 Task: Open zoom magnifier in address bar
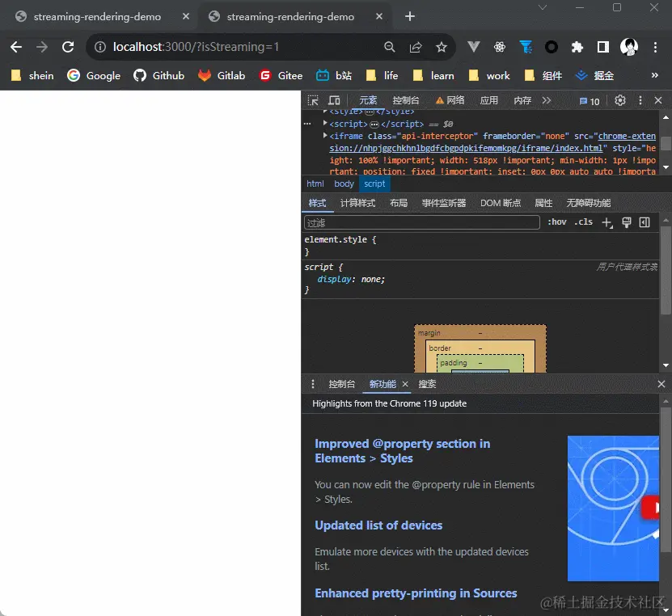tap(389, 47)
